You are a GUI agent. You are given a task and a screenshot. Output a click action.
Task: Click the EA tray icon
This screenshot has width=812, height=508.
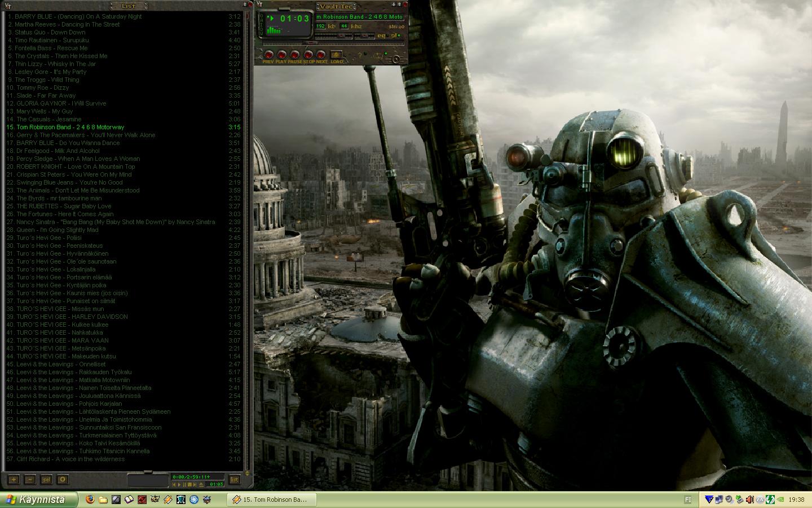(x=760, y=500)
